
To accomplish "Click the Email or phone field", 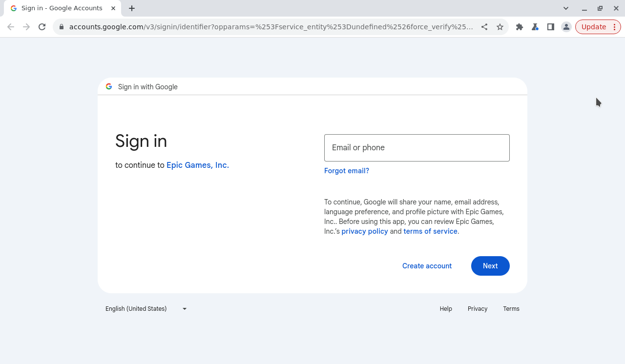I will coord(417,148).
